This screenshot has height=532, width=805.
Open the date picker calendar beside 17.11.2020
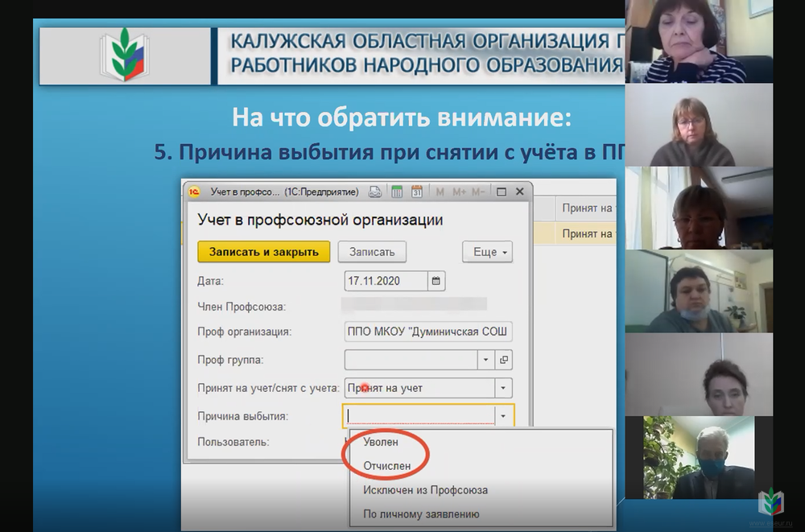tap(436, 281)
